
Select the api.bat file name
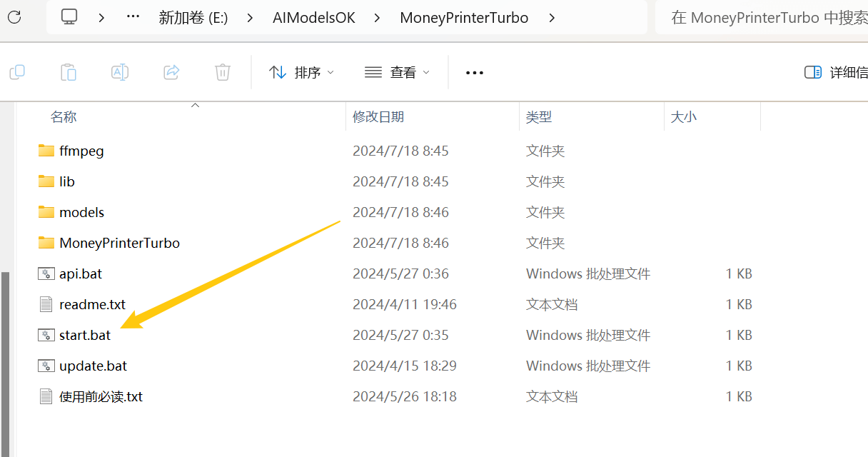coord(81,274)
